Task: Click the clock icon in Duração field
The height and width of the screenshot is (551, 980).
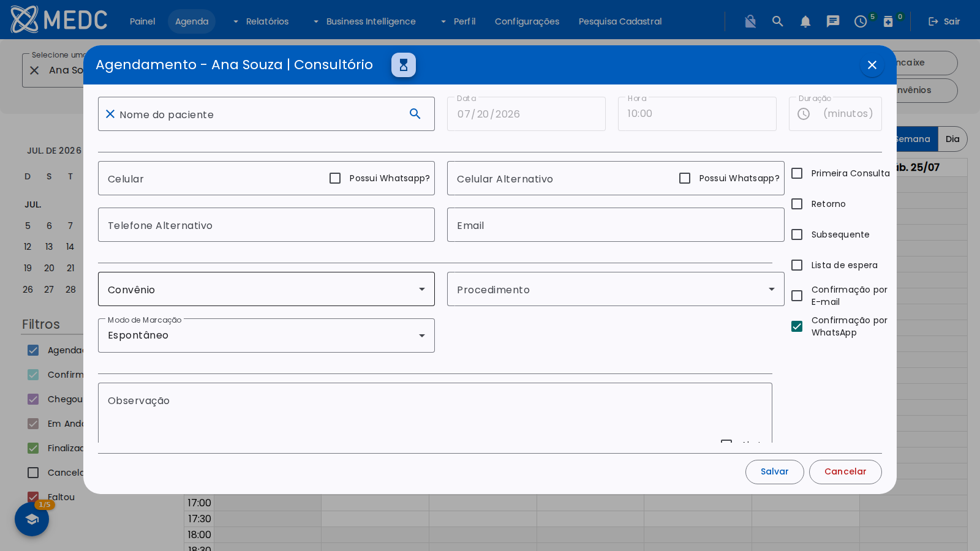Action: tap(804, 114)
